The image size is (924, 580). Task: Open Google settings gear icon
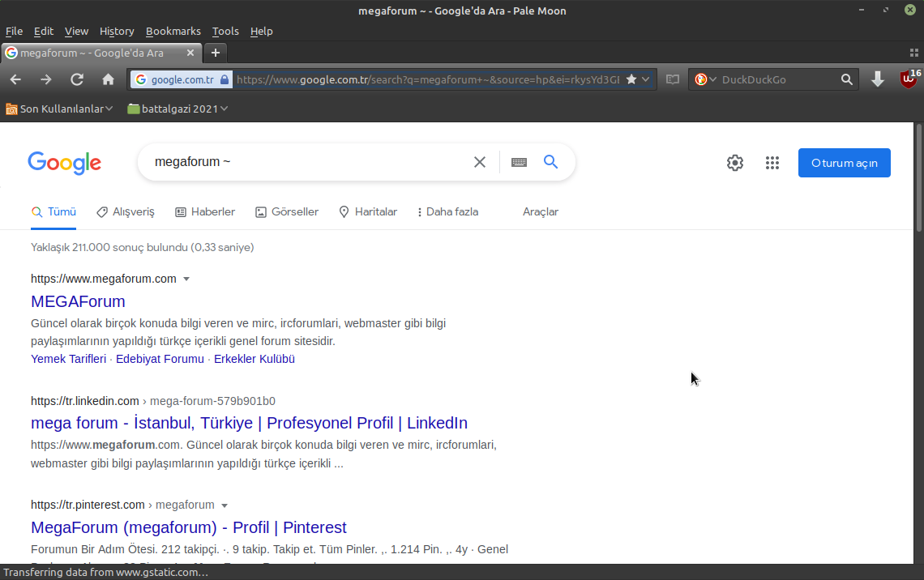tap(735, 163)
